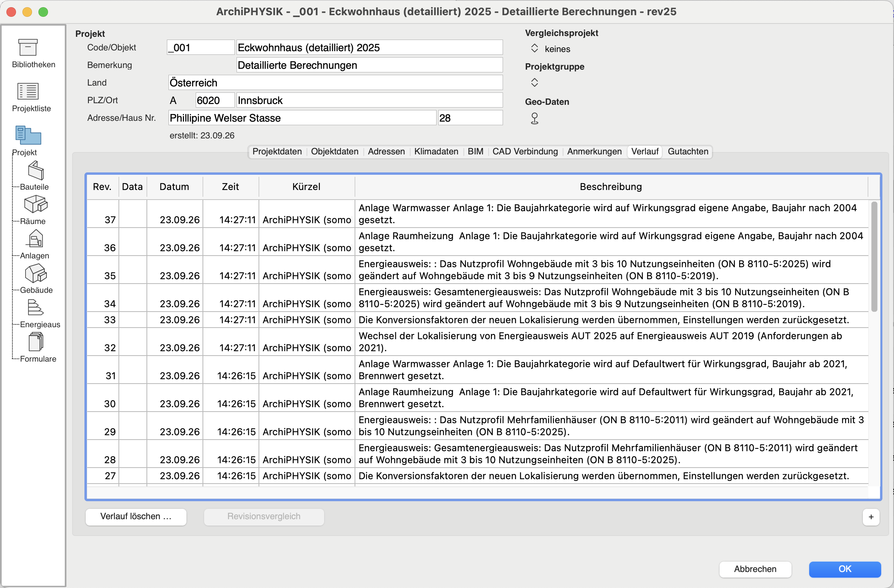This screenshot has height=588, width=894.
Task: Click the Datum column header
Action: [174, 187]
